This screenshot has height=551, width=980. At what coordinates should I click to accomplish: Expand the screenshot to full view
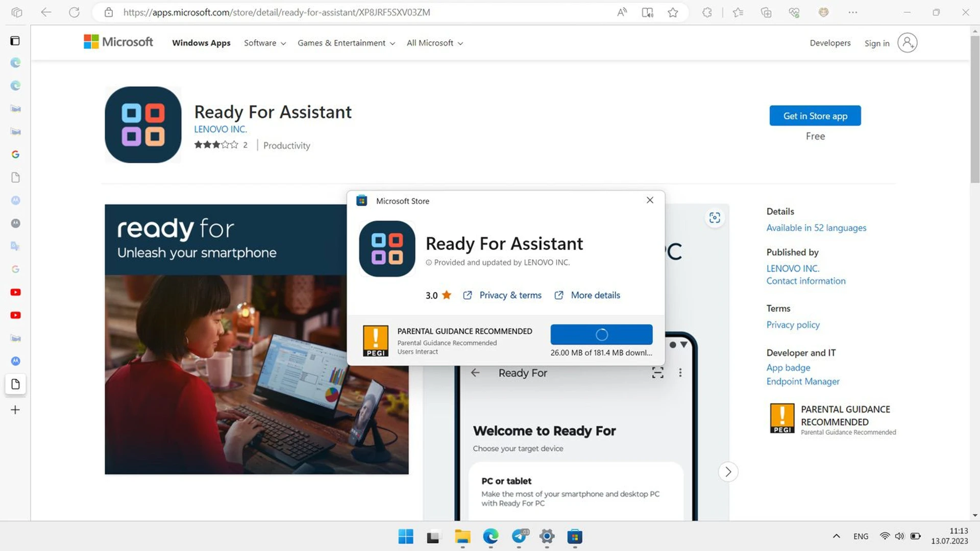tap(715, 218)
